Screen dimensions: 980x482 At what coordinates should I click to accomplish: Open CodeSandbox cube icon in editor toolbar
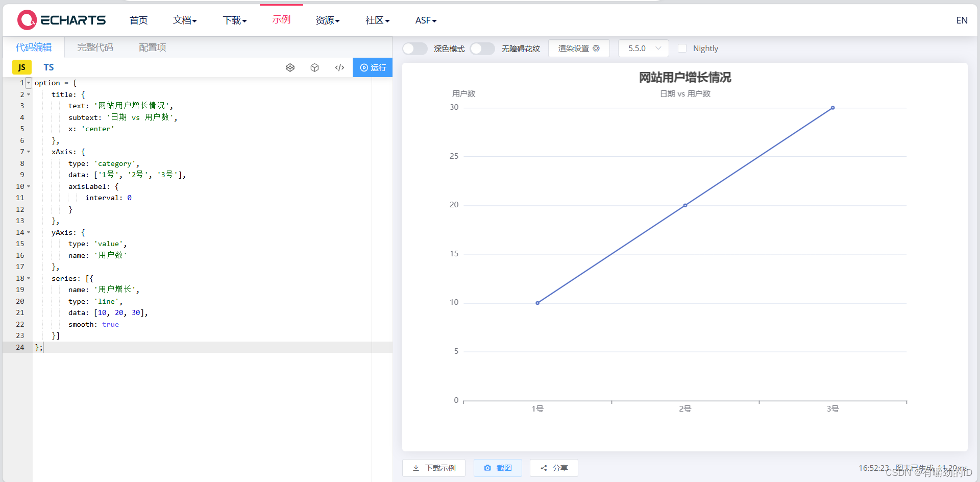coord(314,67)
